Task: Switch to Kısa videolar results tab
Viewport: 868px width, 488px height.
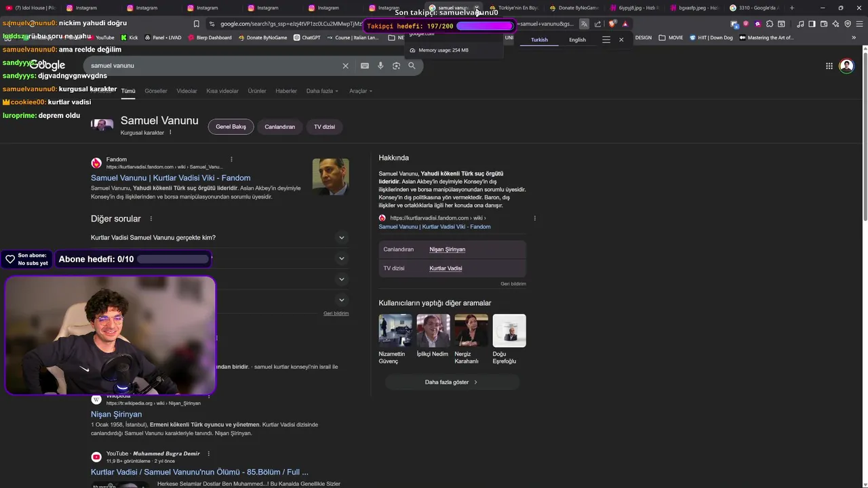Action: point(222,91)
